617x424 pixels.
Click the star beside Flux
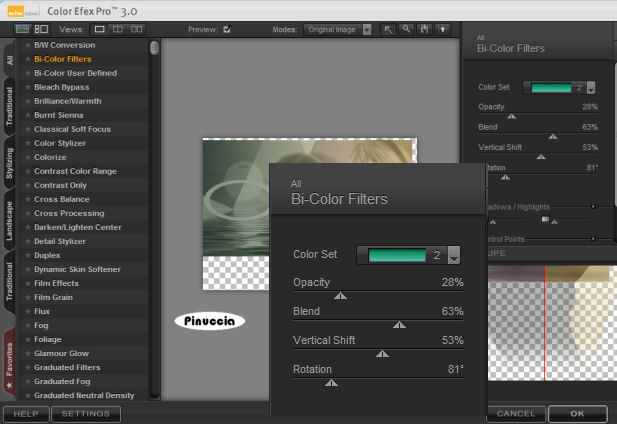28,311
